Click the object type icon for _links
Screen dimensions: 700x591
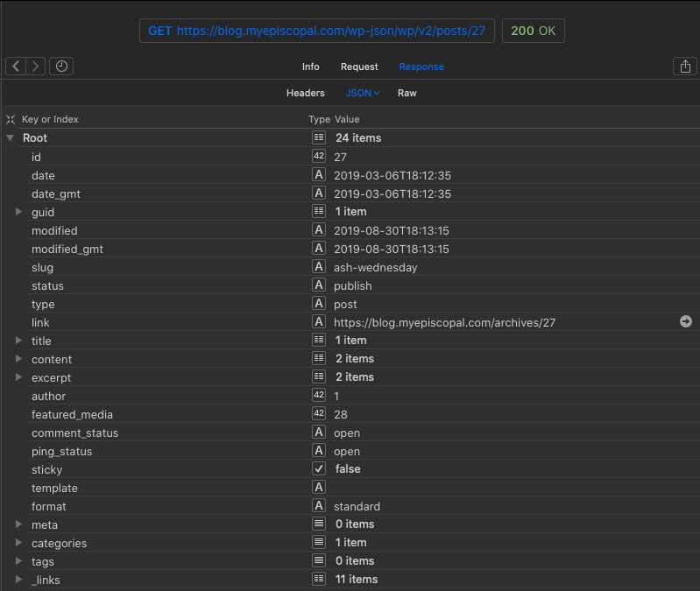(319, 579)
